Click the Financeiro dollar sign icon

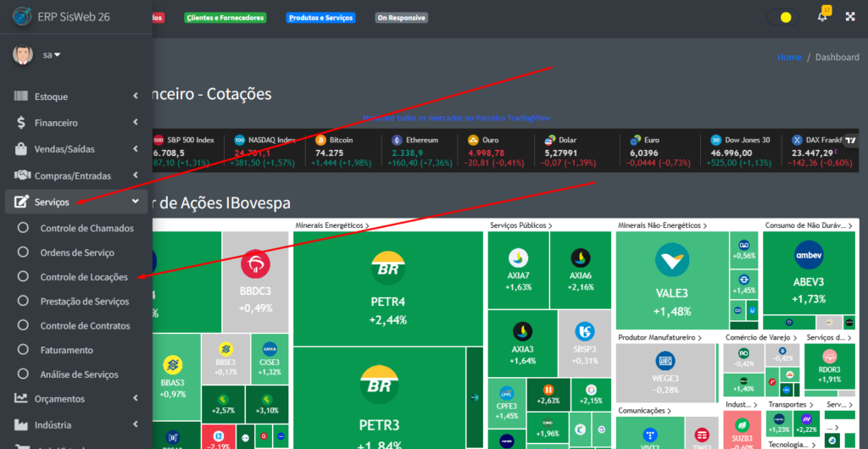pos(21,123)
